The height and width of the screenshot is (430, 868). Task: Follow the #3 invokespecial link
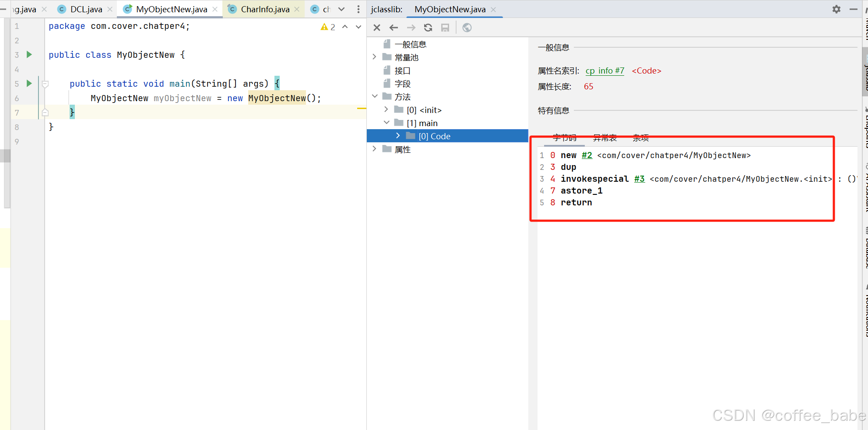[640, 179]
